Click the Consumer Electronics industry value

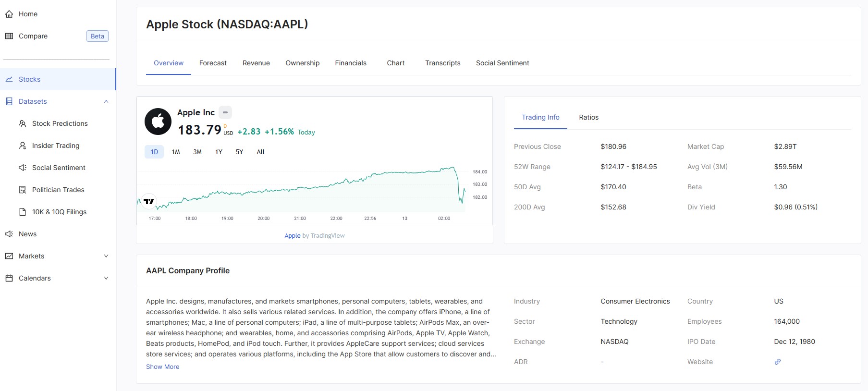click(635, 301)
